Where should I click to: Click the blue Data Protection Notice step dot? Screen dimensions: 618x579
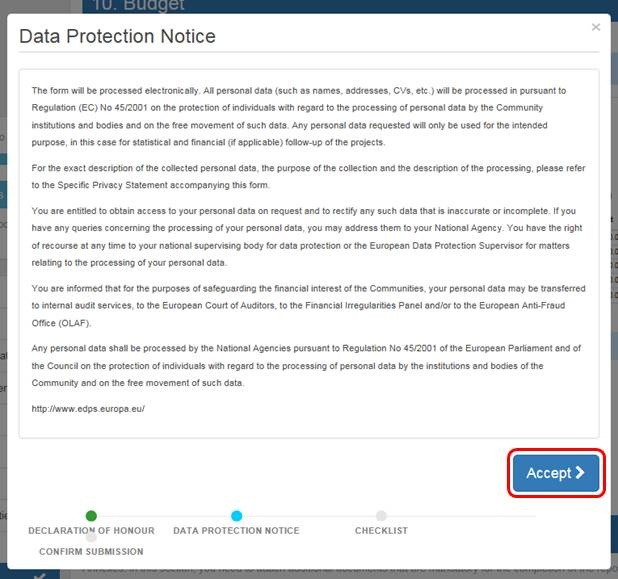[x=236, y=516]
